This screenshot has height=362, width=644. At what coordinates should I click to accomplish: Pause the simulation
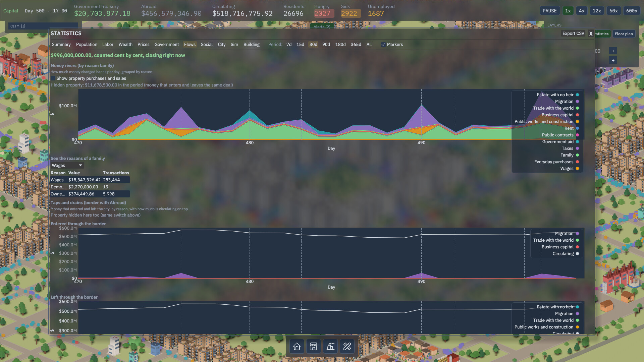[x=549, y=11]
